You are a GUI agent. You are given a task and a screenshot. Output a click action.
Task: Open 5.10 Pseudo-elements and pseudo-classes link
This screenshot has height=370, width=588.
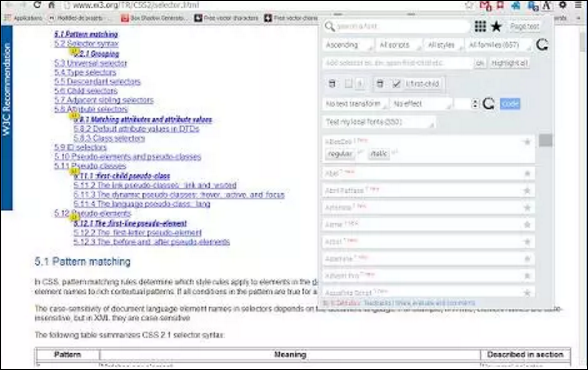pyautogui.click(x=128, y=157)
